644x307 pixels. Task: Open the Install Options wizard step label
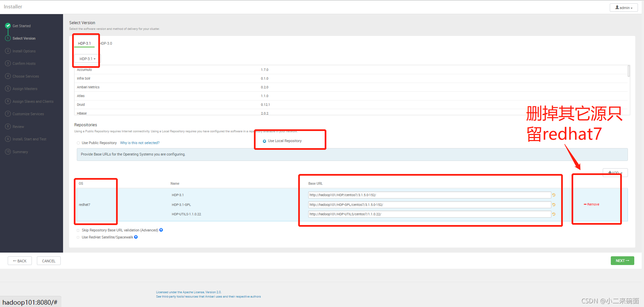[24, 51]
